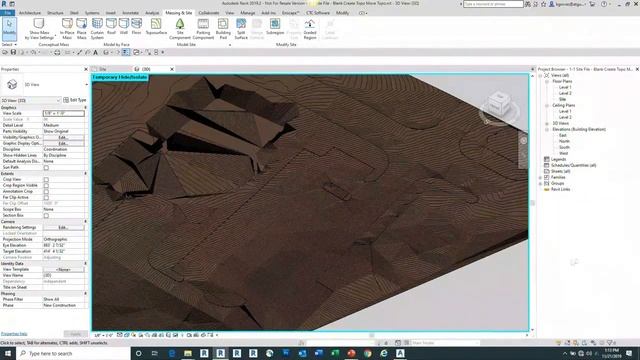Activate the Split Surface tool
Screen dimensions: 640x360
click(x=241, y=29)
